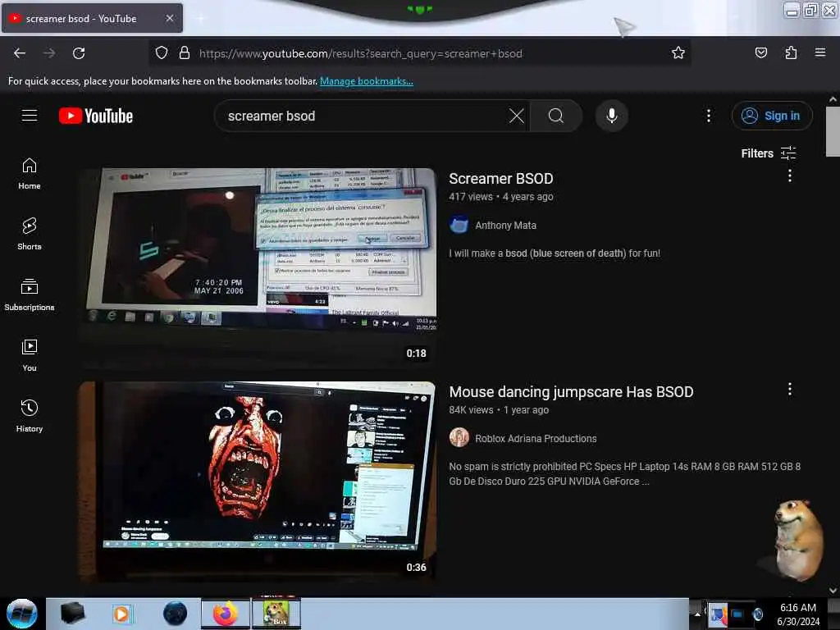Click the 84K views text
The height and width of the screenshot is (630, 840).
pyautogui.click(x=471, y=410)
